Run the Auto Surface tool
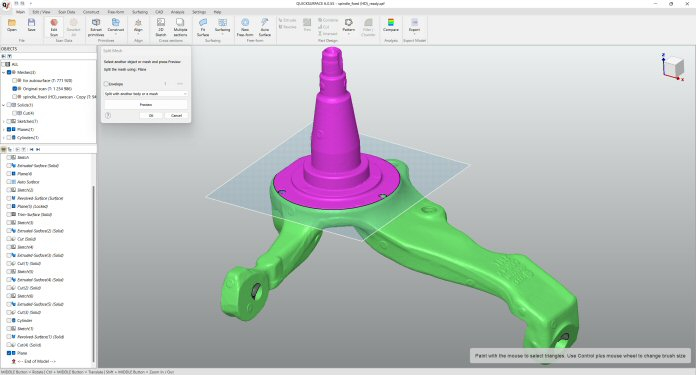696x375 pixels. click(x=265, y=27)
